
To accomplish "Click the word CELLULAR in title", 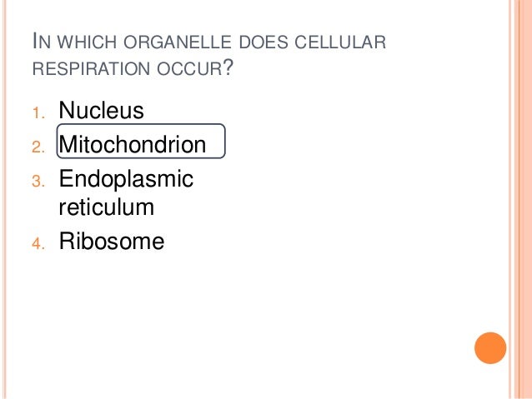I will pos(340,42).
